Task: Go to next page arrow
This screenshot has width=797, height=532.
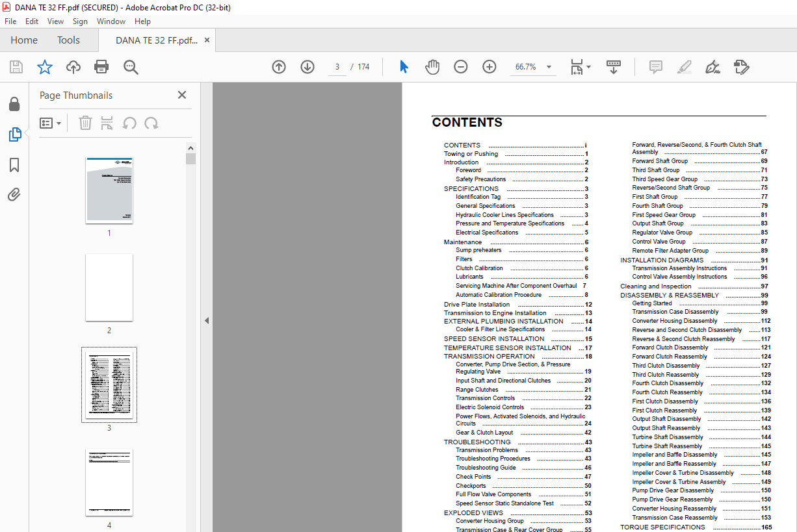Action: 307,67
